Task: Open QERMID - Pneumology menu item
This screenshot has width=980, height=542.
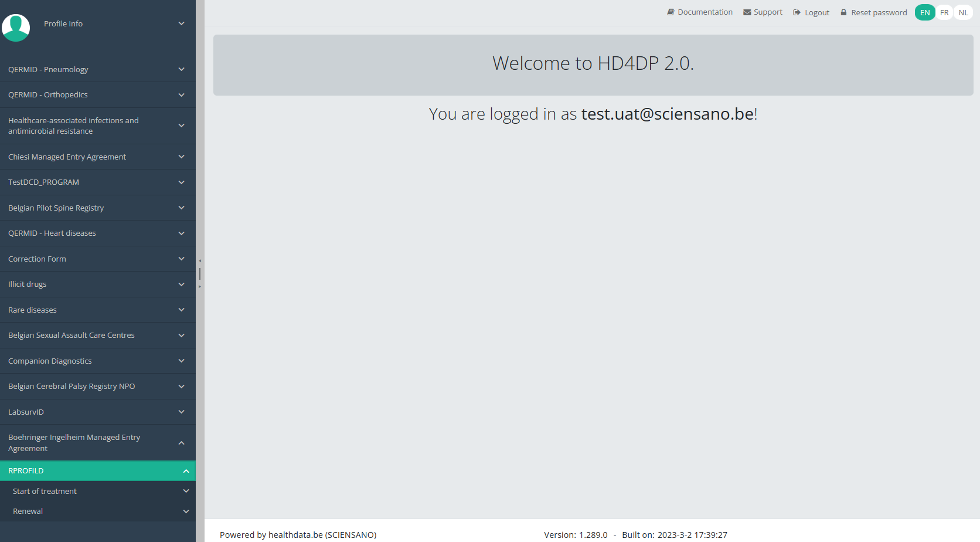Action: click(48, 69)
